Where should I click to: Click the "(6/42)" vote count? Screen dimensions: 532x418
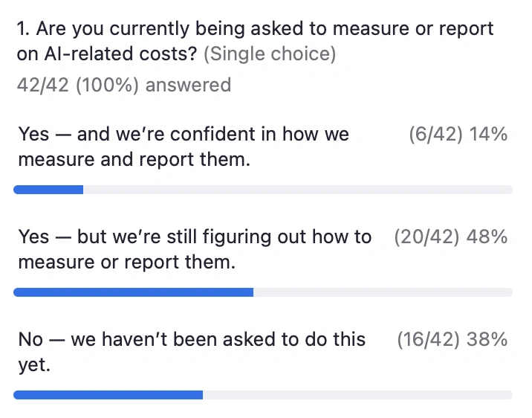coord(434,135)
